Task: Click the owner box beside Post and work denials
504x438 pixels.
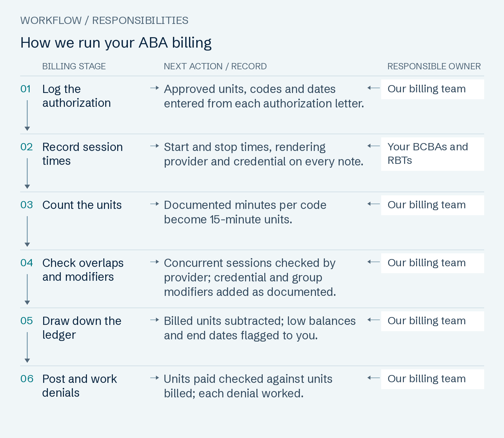Action: coord(432,379)
